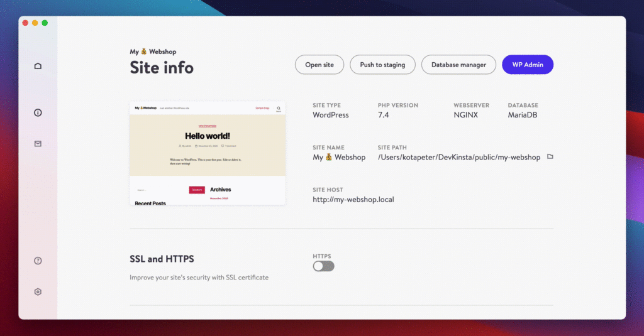Select the site host URL http://my-webshop.local

pos(353,199)
